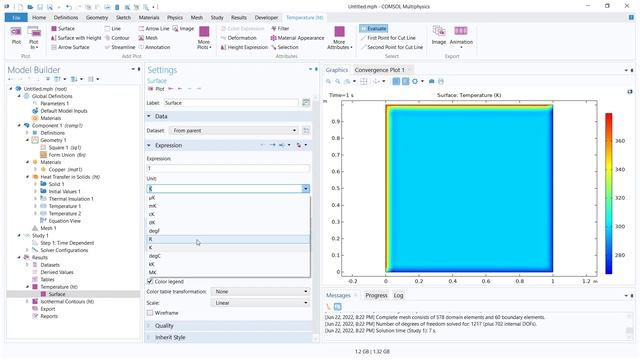
Task: Open the Progress tab
Action: 376,296
